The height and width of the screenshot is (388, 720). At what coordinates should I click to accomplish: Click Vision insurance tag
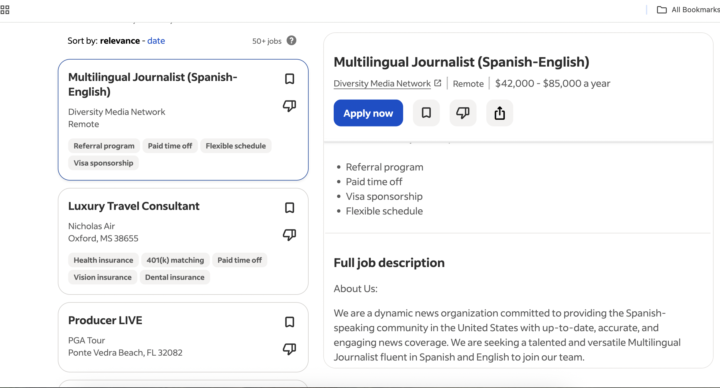(102, 277)
